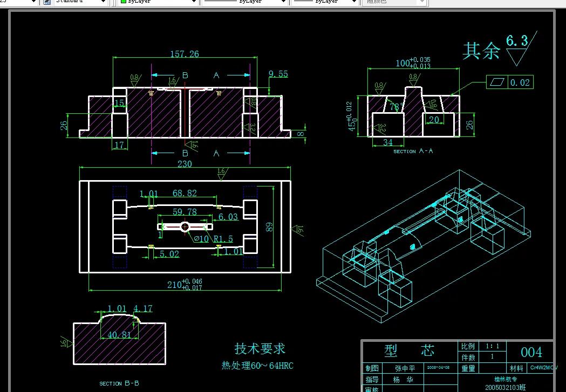566x392 pixels.
Task: Select the 桂林航专 school text
Action: pos(506,379)
